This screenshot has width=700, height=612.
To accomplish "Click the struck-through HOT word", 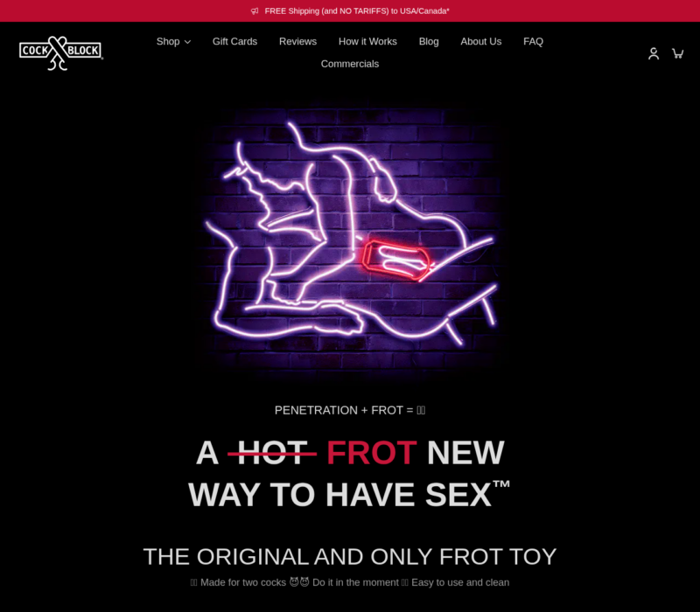I will (x=272, y=453).
